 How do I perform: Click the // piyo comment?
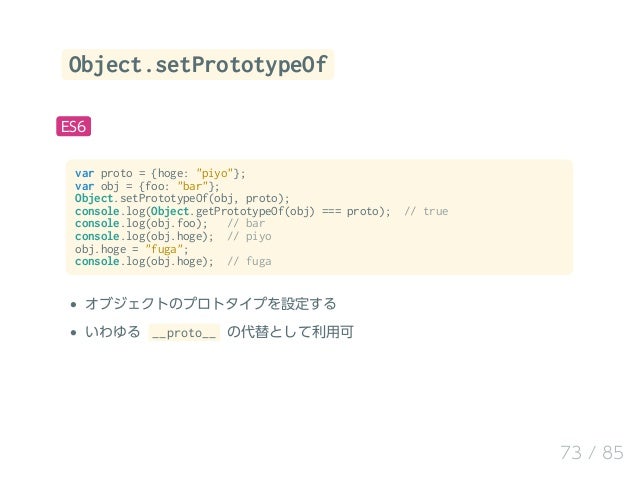[x=249, y=236]
